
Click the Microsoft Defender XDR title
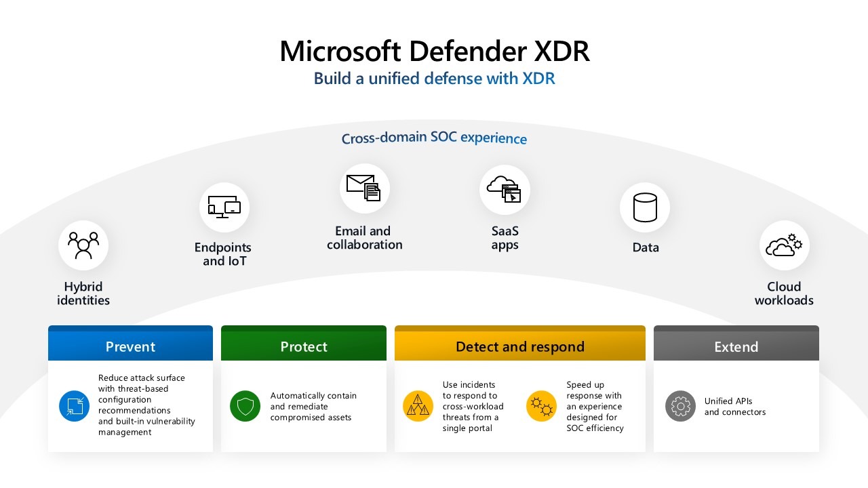pyautogui.click(x=434, y=52)
